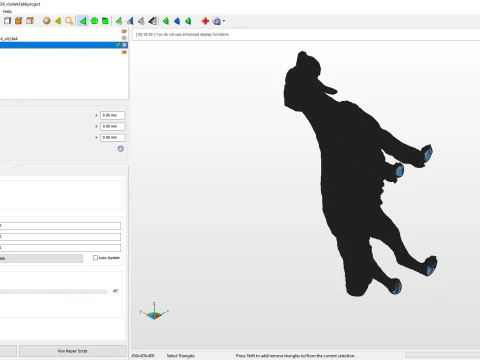The width and height of the screenshot is (480, 360).
Task: Click the XYZ axis orientation gizmo
Action: pos(154,312)
